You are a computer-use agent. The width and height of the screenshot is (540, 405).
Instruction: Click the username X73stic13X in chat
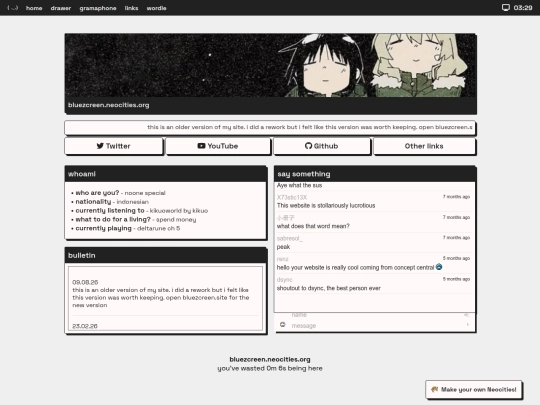tap(292, 197)
